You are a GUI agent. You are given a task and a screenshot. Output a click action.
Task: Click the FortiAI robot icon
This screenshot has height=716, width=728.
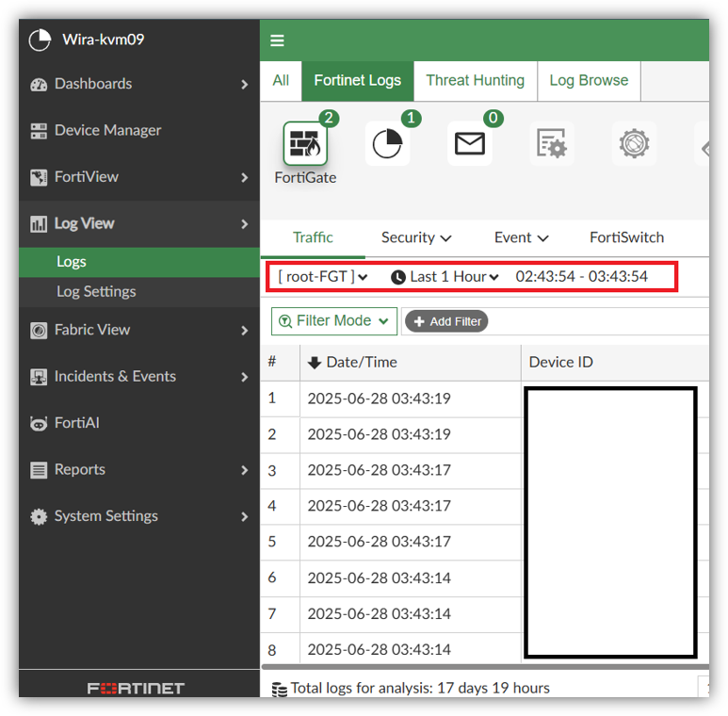39,423
